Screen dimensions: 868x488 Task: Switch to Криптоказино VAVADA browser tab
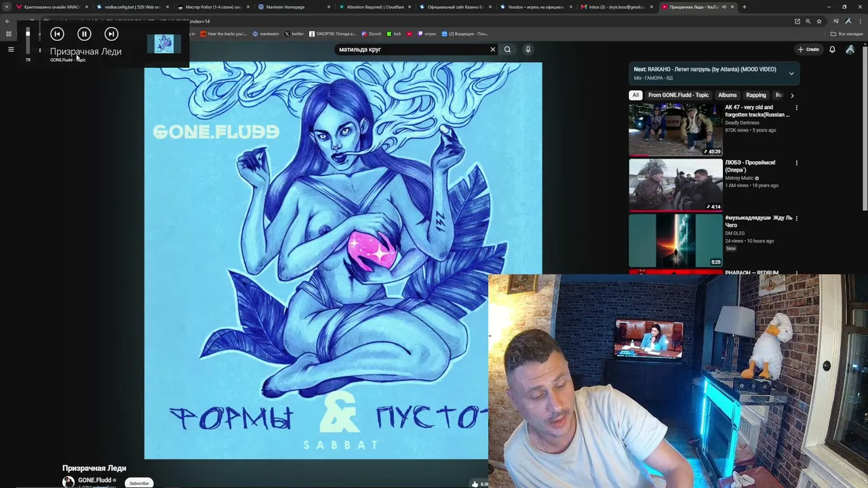pyautogui.click(x=52, y=7)
